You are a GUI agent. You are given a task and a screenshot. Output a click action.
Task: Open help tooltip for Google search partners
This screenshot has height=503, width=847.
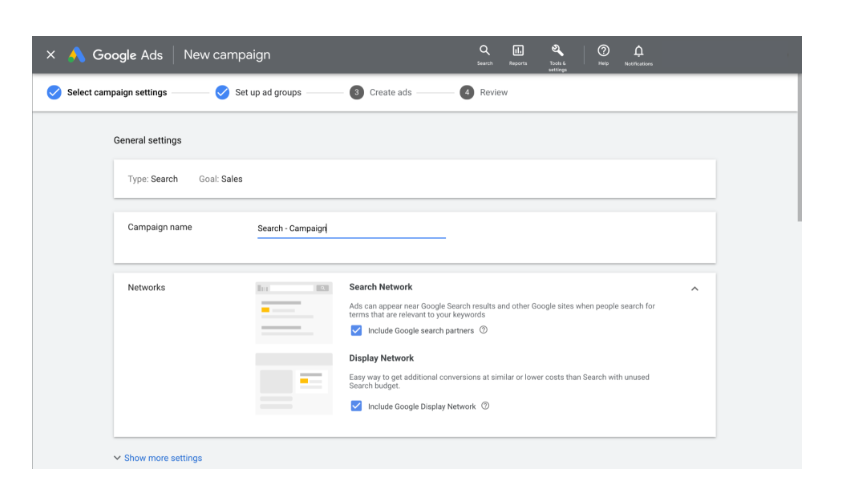coord(483,330)
